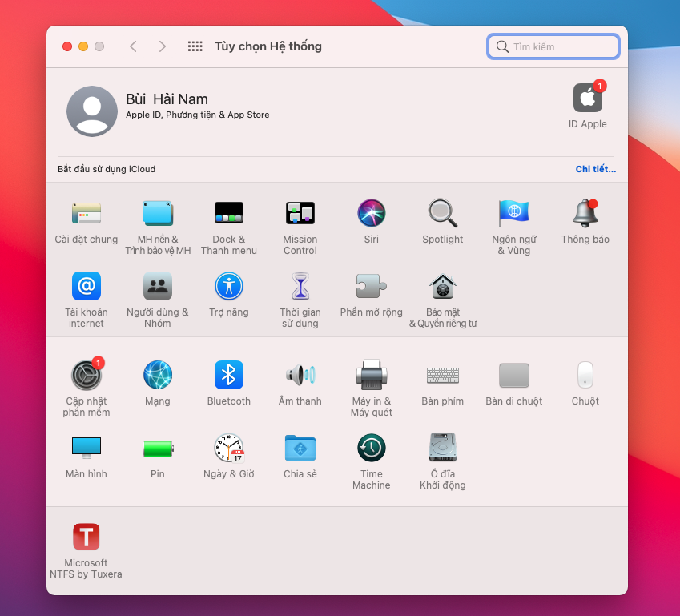Open Bàn phím keyboard settings
The height and width of the screenshot is (616, 680).
(x=443, y=375)
